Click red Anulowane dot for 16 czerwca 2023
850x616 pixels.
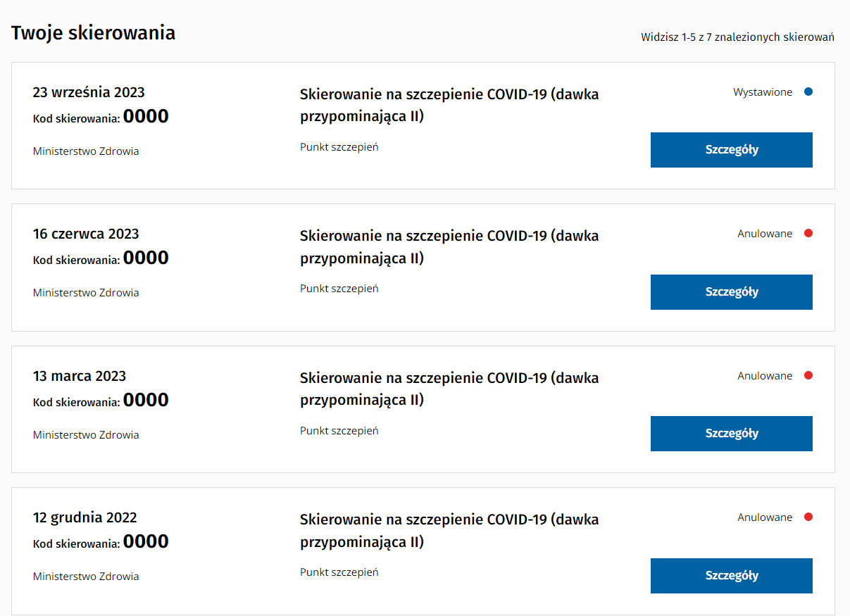[808, 234]
